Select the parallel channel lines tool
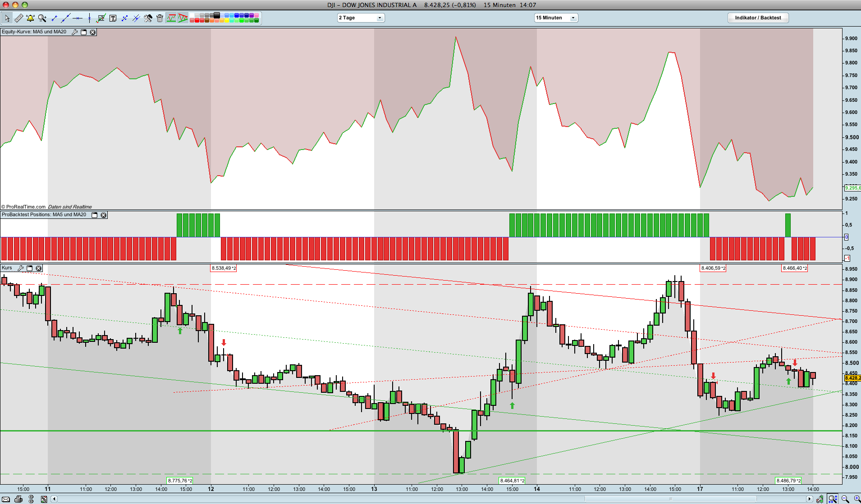The image size is (861, 504). click(x=136, y=18)
